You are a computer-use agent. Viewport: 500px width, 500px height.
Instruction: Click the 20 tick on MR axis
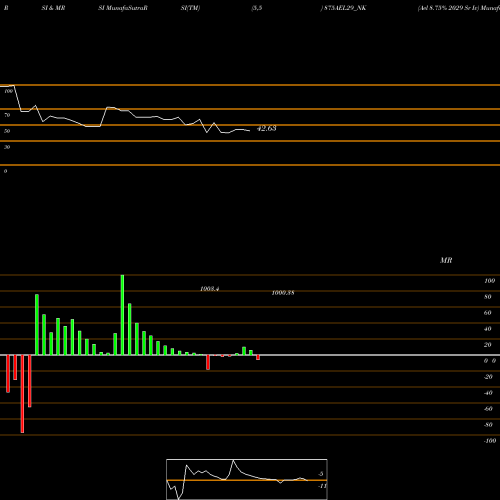pos(488,345)
